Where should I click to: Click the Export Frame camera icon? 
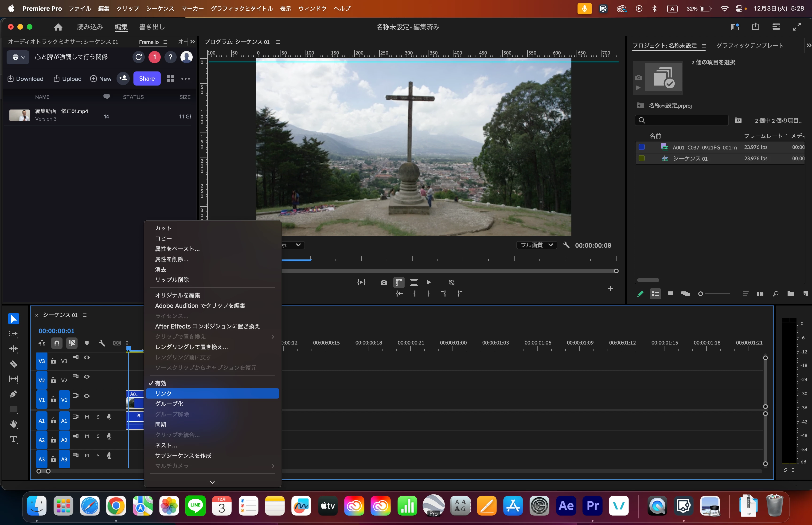[x=384, y=282]
